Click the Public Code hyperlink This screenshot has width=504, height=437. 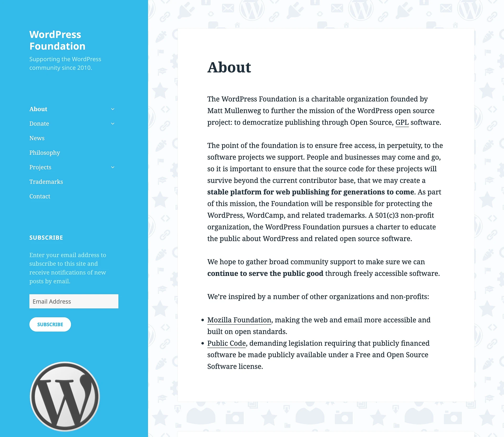[226, 343]
